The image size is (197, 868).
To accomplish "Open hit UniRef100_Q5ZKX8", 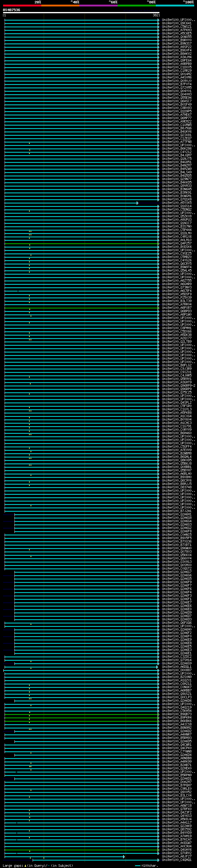I will pos(177,216).
